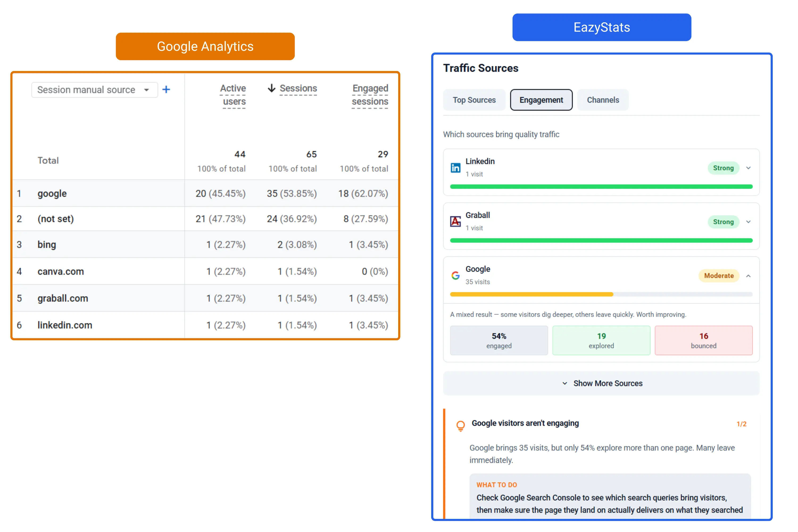Expand the Linkedin source card chevron
Viewport: 798px width, 532px height.
click(748, 168)
